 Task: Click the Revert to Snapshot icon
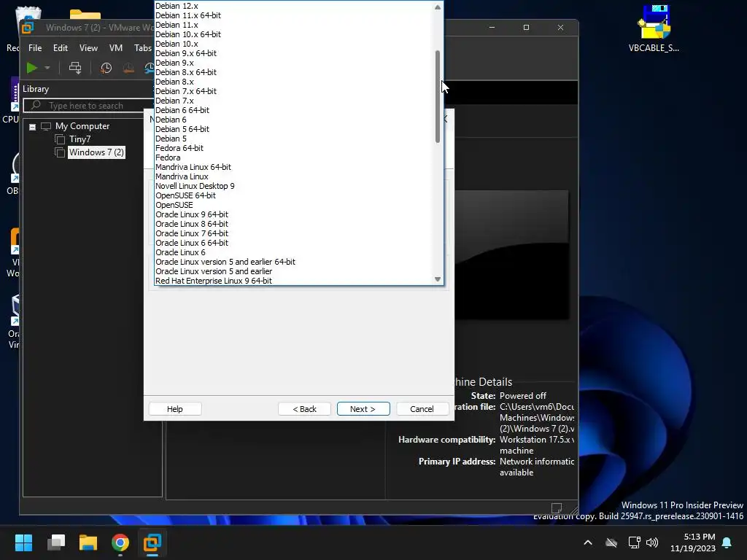(128, 68)
